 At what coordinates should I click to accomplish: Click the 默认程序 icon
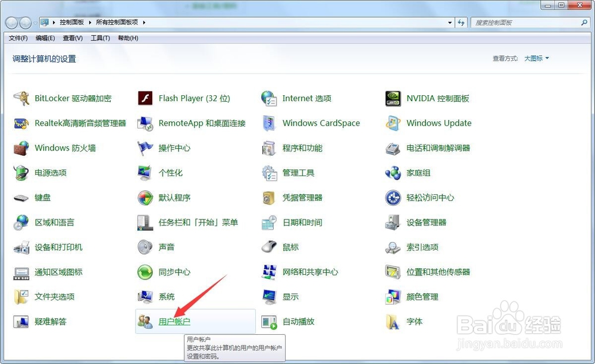click(145, 197)
